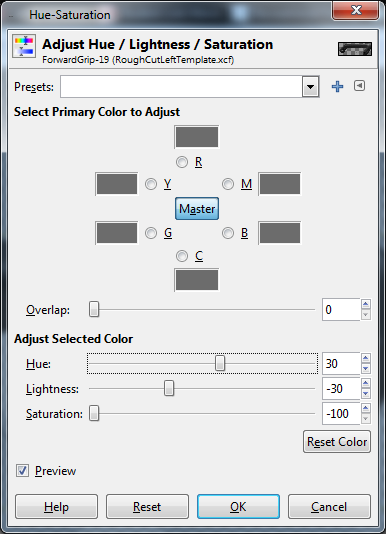The height and width of the screenshot is (534, 386).
Task: Select the C cyan radio button
Action: [182, 256]
